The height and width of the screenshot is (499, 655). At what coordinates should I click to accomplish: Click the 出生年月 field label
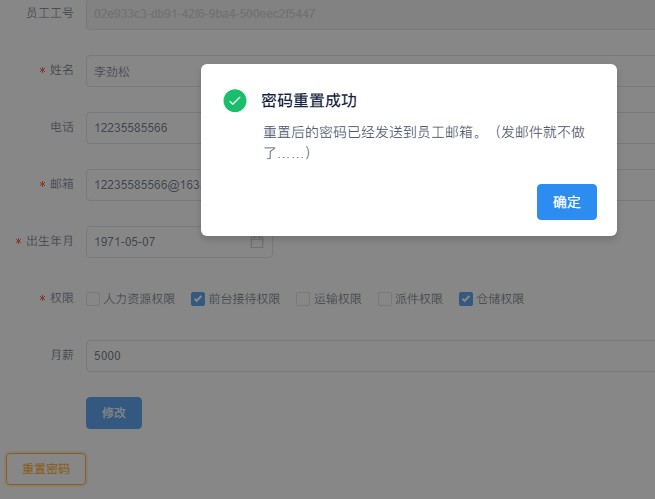point(50,241)
